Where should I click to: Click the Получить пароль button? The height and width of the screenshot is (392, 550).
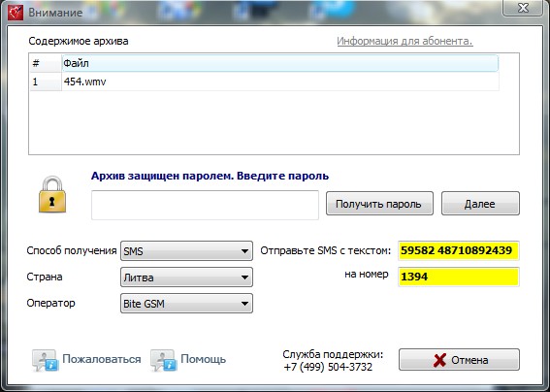coord(379,204)
